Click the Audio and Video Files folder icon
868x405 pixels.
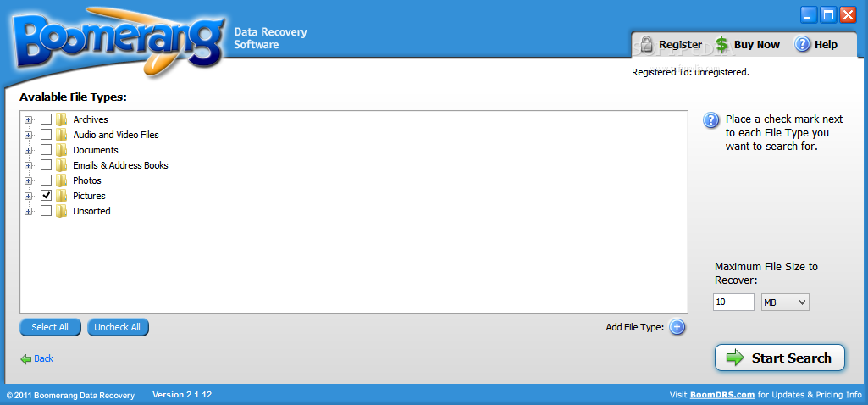62,135
